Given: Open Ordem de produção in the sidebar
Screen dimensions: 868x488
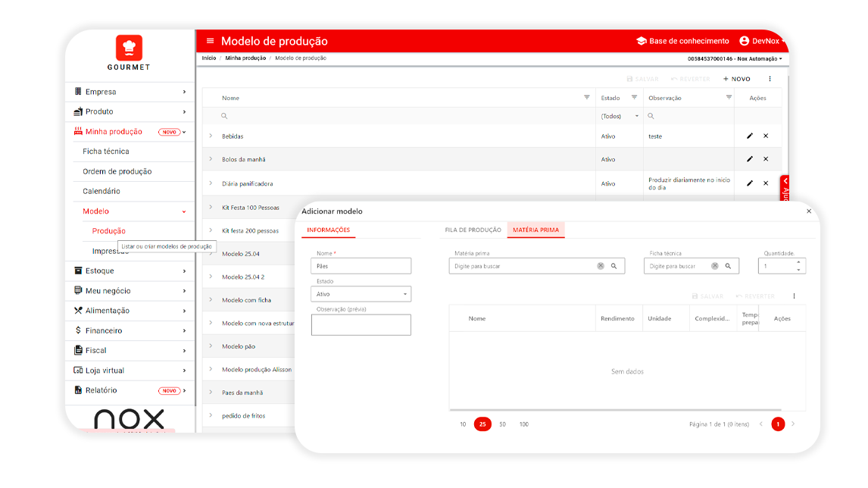Looking at the screenshot, I should [117, 172].
